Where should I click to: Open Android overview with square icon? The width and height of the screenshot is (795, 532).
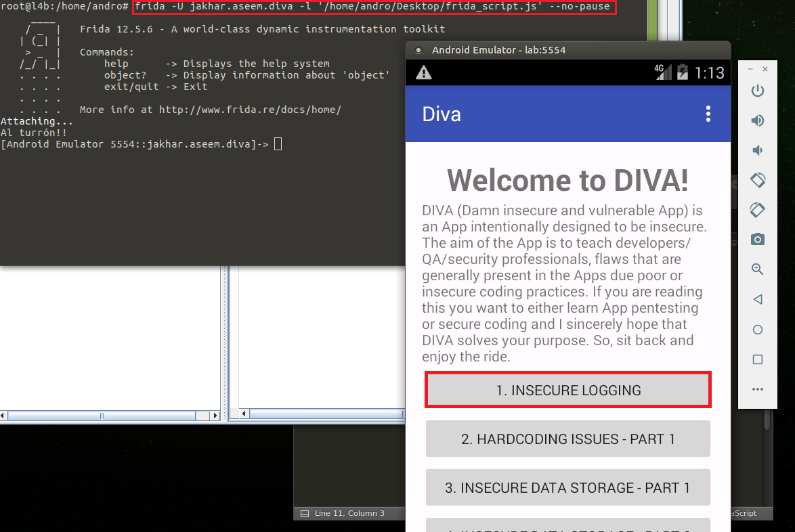758,359
